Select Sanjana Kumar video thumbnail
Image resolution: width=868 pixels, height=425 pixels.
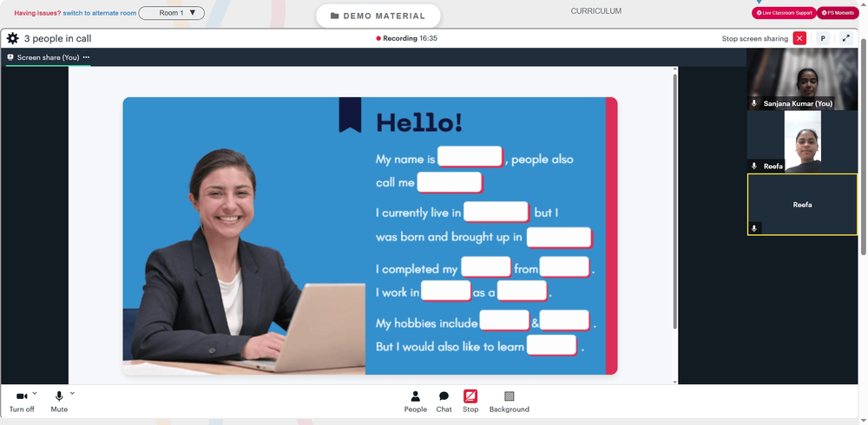click(x=802, y=79)
